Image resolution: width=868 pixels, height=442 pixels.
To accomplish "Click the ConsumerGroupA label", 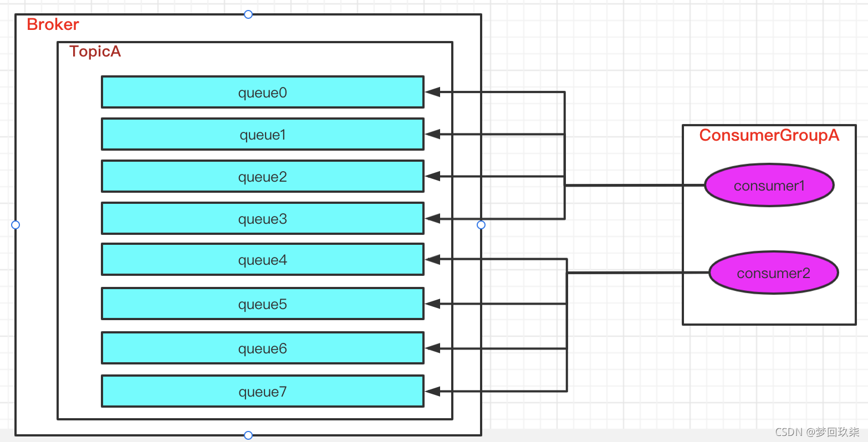I will [x=769, y=135].
